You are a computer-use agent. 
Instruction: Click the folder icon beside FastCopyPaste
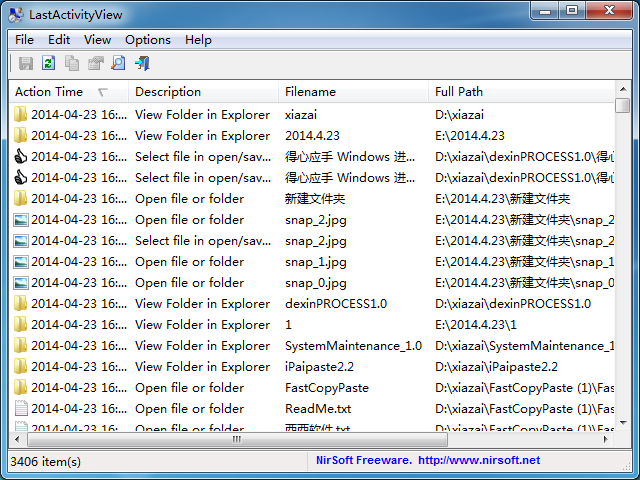pyautogui.click(x=20, y=388)
